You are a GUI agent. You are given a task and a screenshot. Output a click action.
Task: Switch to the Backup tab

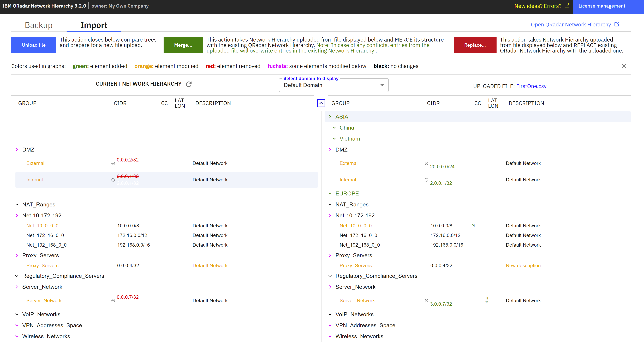(39, 25)
